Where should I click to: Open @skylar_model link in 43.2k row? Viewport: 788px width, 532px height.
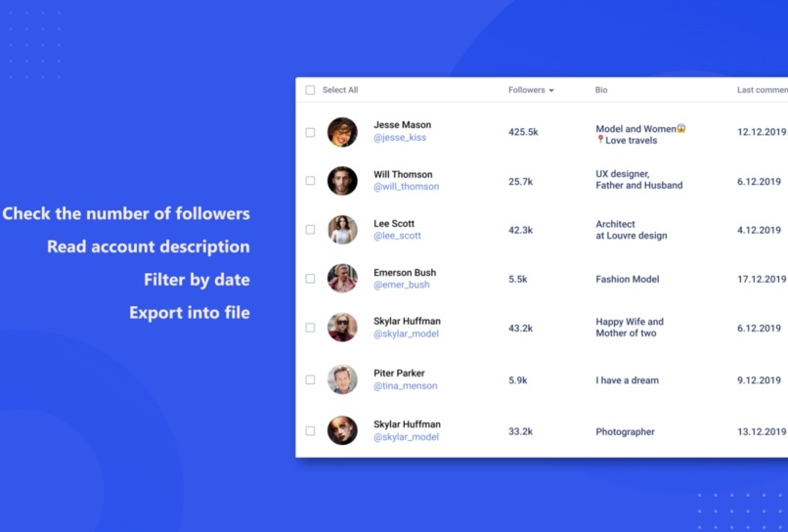pyautogui.click(x=406, y=333)
